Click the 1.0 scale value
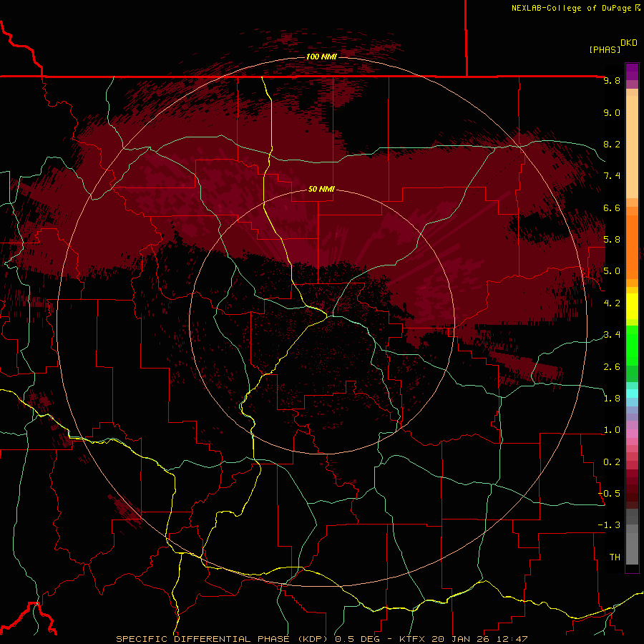This screenshot has height=644, width=644. pos(612,430)
